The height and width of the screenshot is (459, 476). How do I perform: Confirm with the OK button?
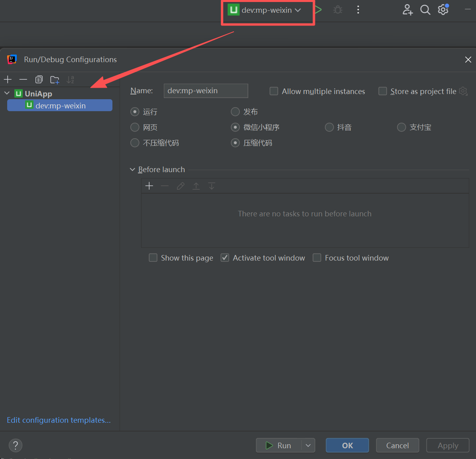coord(347,445)
